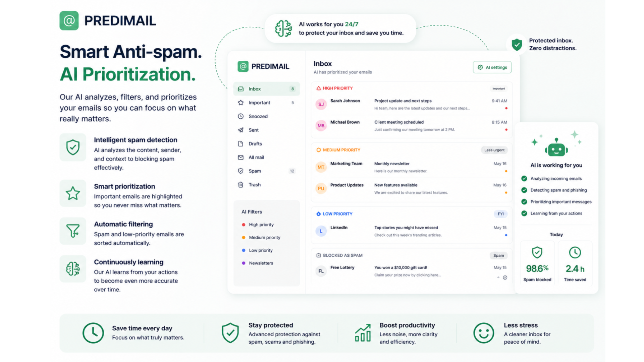Click the Learning from your actions checkmark
The image size is (644, 362).
[524, 214]
